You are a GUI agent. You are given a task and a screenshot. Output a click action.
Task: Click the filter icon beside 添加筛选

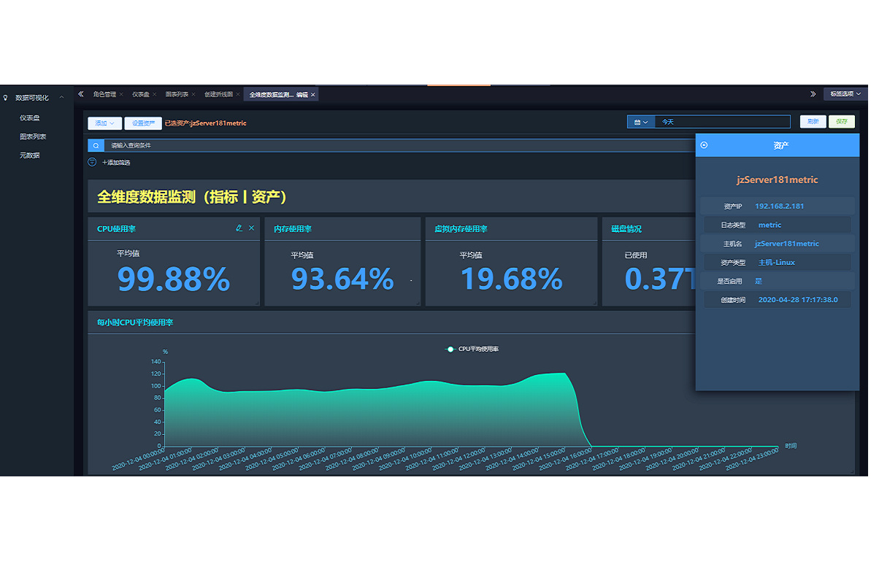pos(92,162)
